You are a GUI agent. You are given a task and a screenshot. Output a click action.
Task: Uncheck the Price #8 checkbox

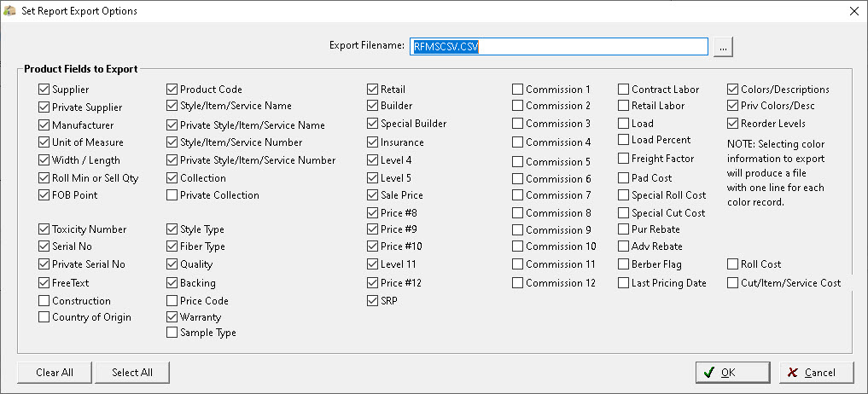pos(373,212)
